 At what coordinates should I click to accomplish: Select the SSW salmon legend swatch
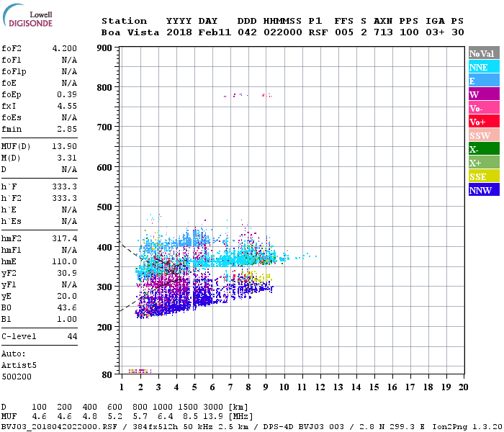(x=484, y=135)
